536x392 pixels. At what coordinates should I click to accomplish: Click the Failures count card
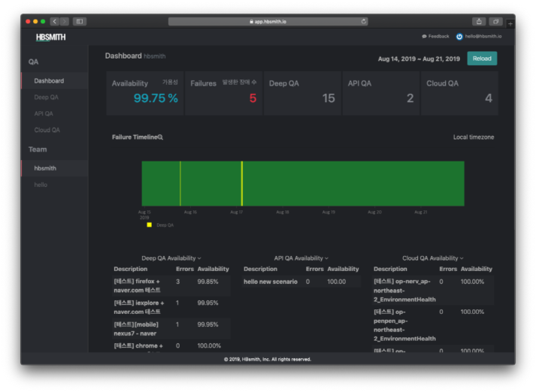(x=223, y=93)
